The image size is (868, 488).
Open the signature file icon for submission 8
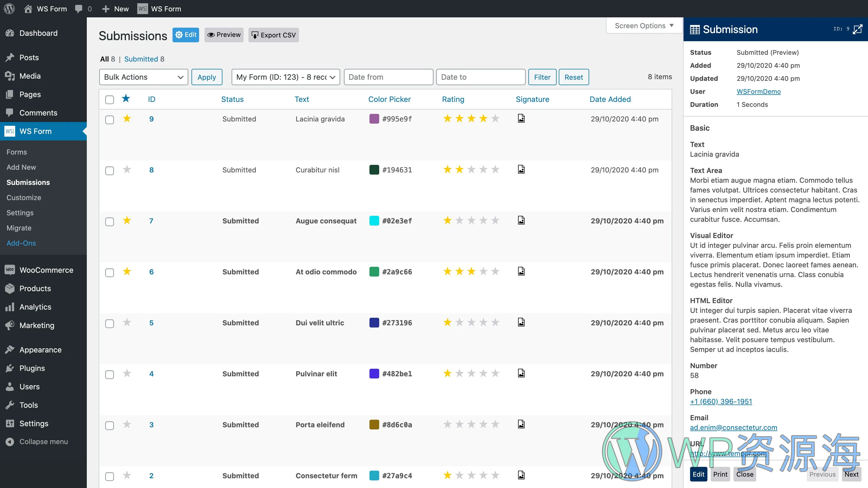click(521, 169)
